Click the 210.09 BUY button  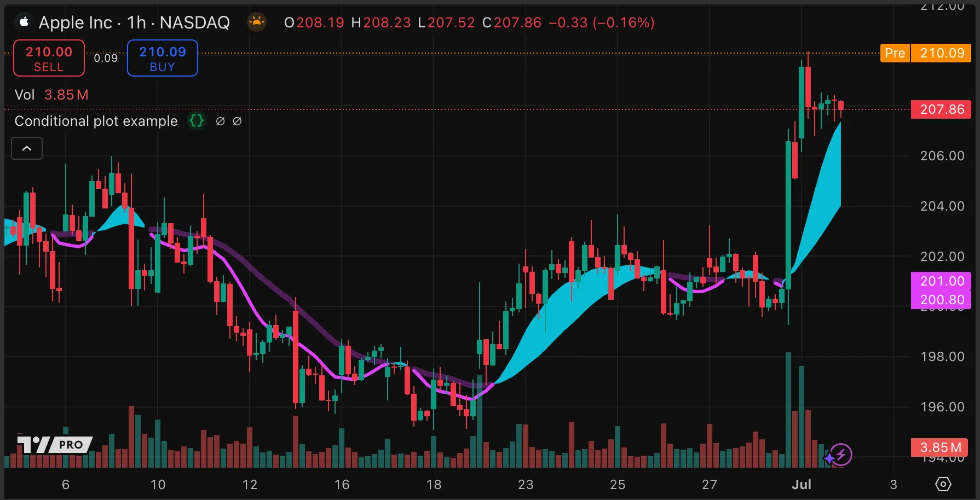(x=162, y=59)
